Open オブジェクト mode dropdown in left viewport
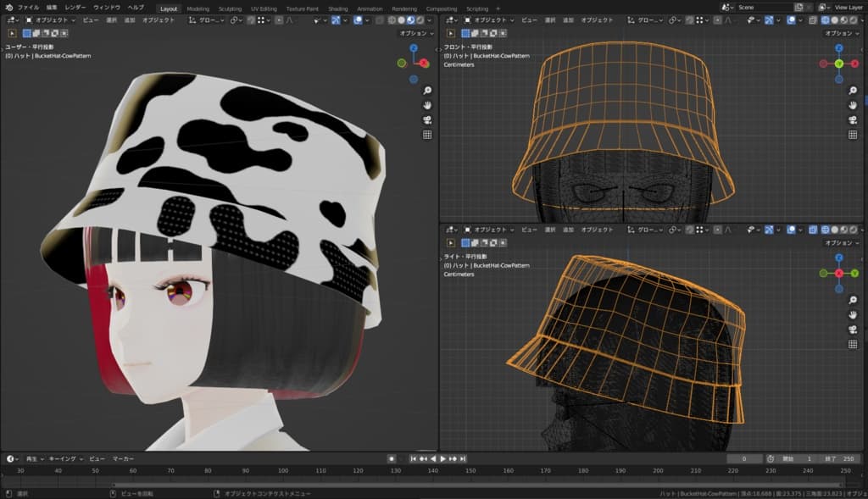This screenshot has height=499, width=868. [53, 19]
